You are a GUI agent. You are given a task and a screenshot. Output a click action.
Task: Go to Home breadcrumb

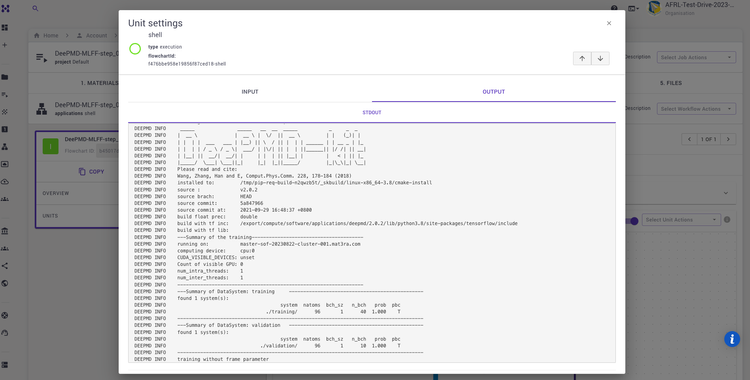pyautogui.click(x=46, y=35)
